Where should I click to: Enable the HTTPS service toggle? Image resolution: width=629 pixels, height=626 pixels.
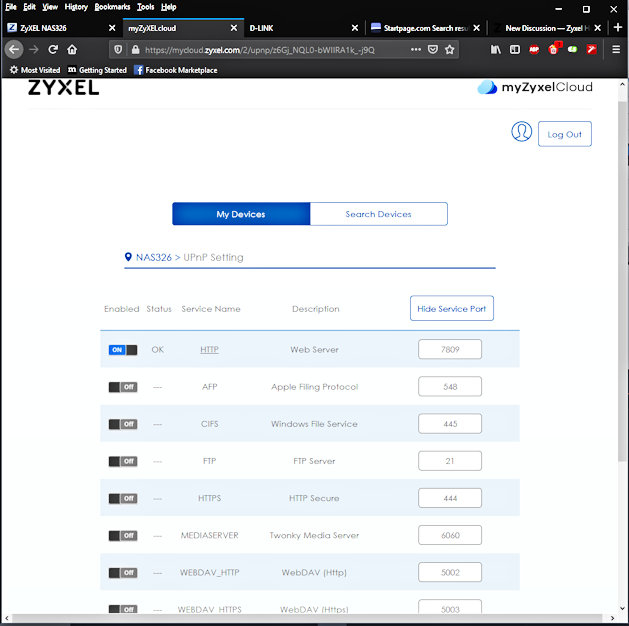point(123,498)
